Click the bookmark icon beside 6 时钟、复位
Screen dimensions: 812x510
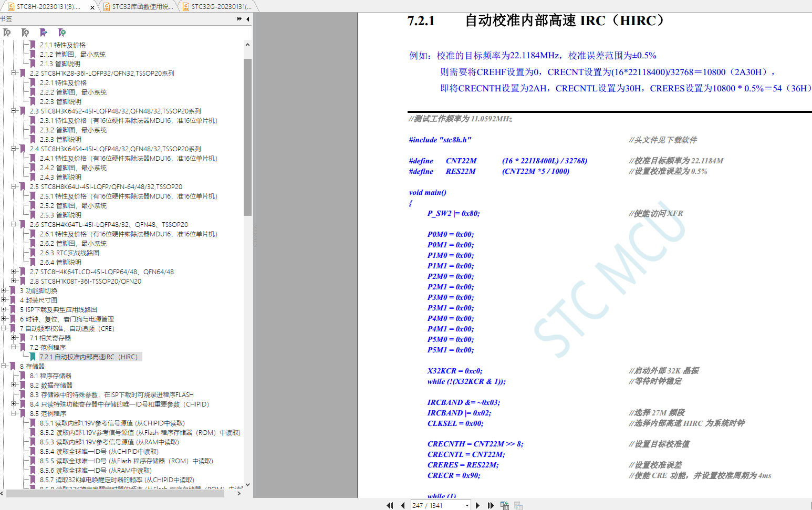tap(13, 319)
